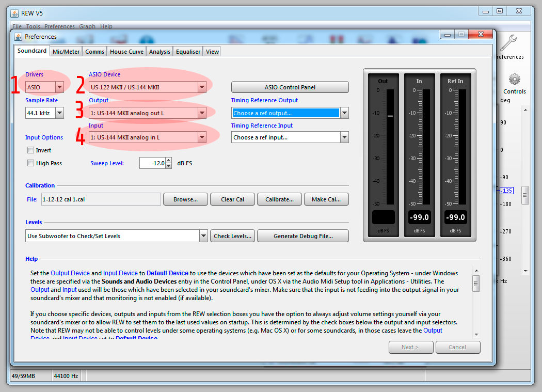Viewport: 542px width, 392px height.
Task: Enable the High Pass checkbox
Action: pyautogui.click(x=31, y=163)
